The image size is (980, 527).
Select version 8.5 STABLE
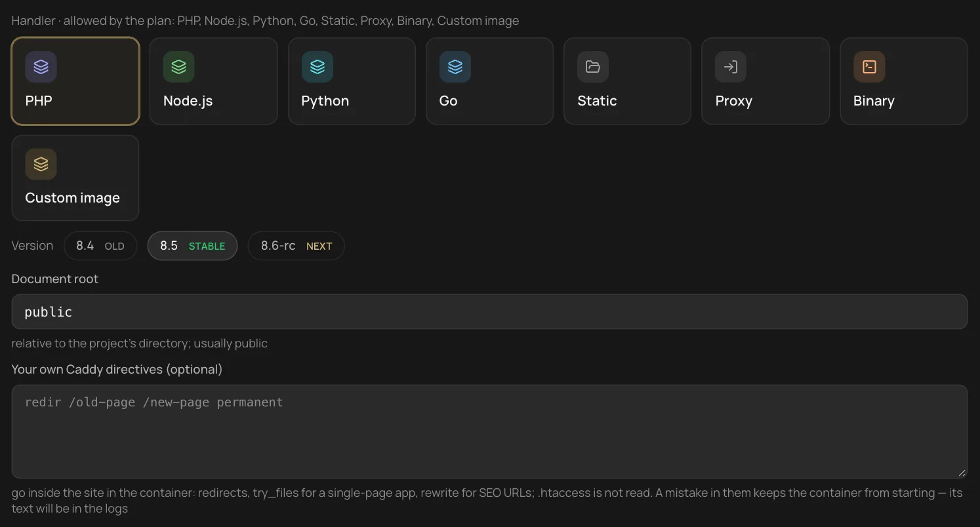pyautogui.click(x=192, y=246)
